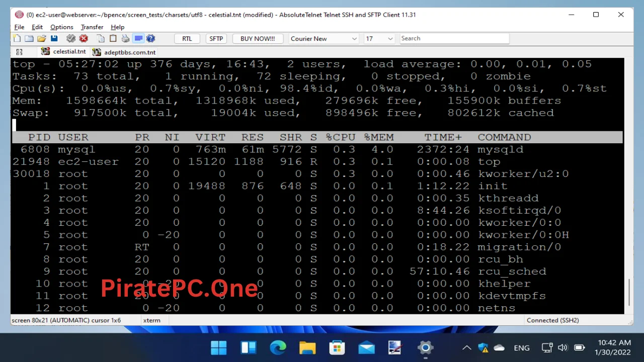Open File Explorer from taskbar

[307, 347]
